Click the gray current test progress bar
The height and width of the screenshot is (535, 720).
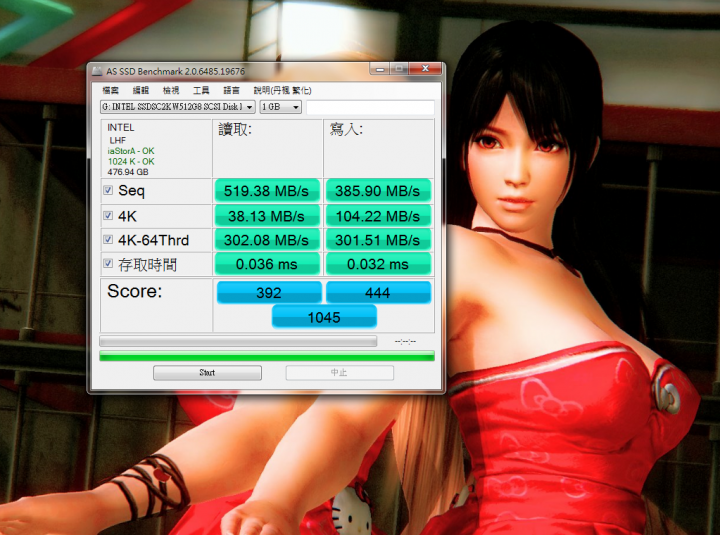pyautogui.click(x=238, y=341)
